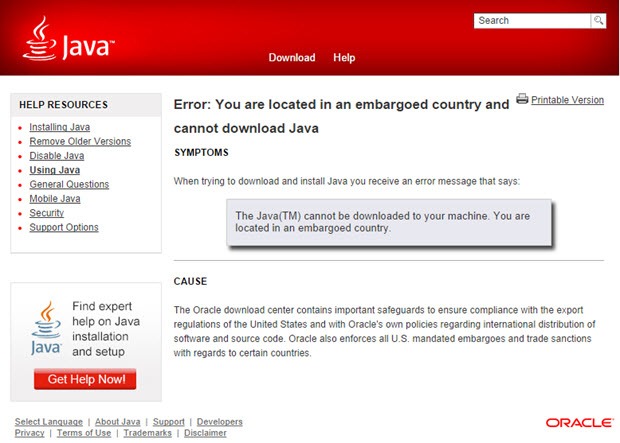
Task: Click the 'Find expert help on Java' text
Action: tap(106, 329)
